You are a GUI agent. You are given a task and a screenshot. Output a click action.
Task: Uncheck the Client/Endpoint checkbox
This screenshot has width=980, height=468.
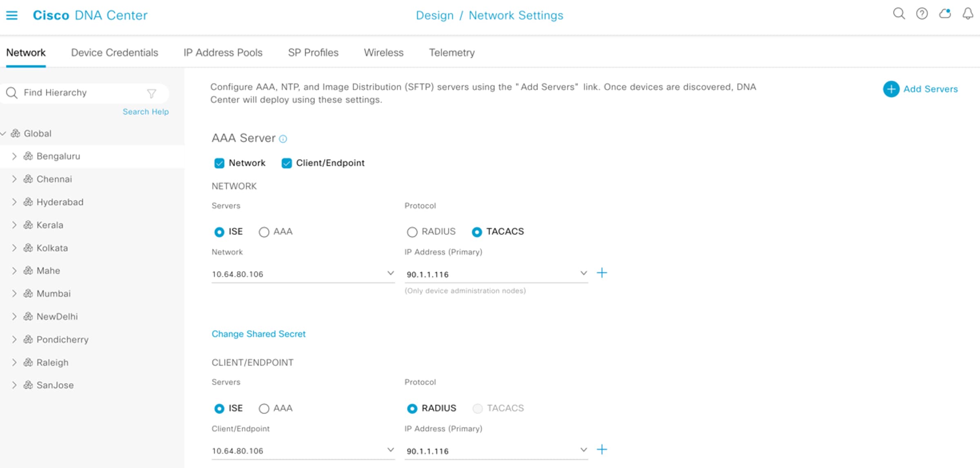[287, 163]
